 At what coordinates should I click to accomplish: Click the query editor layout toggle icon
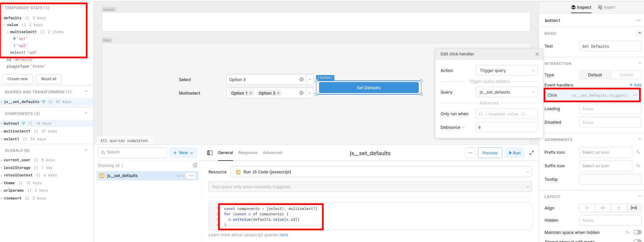pyautogui.click(x=210, y=153)
